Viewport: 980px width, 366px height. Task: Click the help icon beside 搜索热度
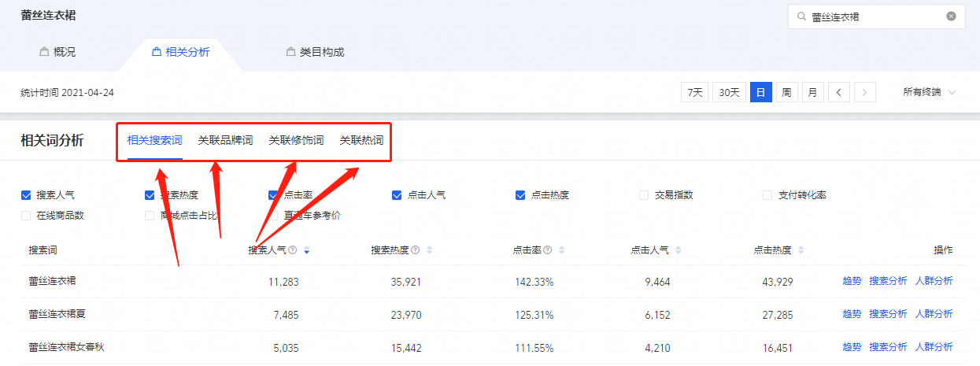415,250
